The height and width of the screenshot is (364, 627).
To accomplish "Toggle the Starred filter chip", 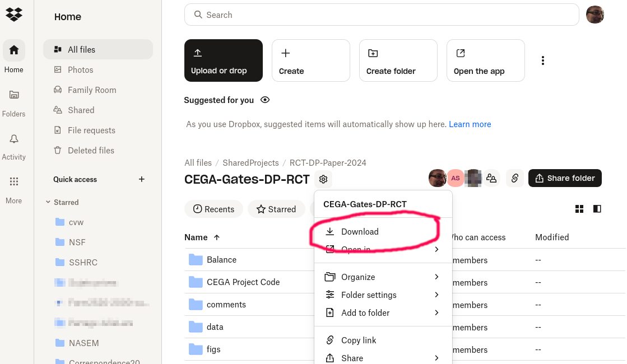I will tap(276, 209).
